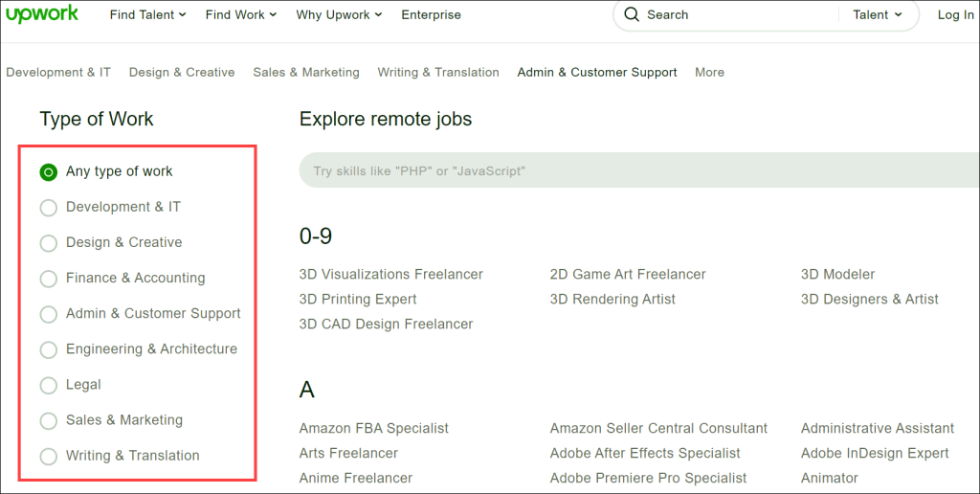
Task: Select Any type of work radio
Action: tap(48, 171)
